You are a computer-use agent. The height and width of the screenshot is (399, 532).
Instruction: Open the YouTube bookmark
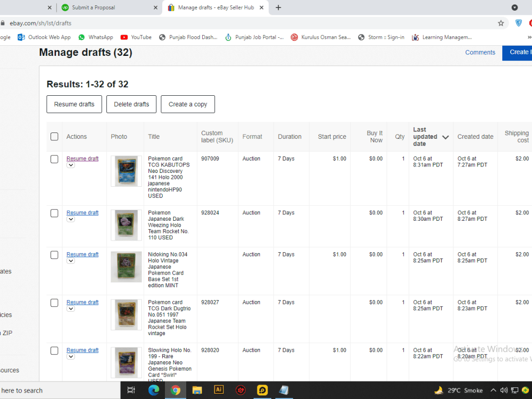pyautogui.click(x=136, y=37)
